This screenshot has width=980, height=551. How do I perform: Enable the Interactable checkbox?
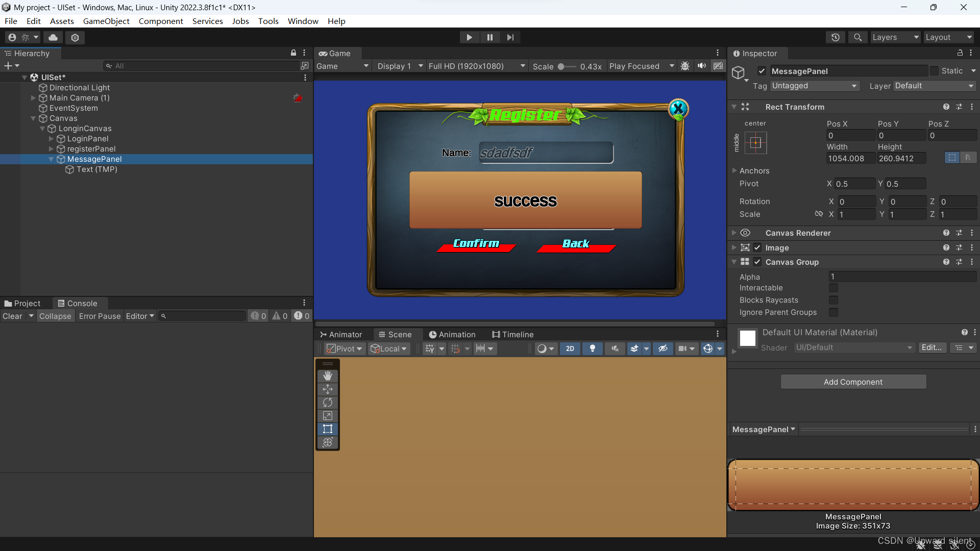(x=834, y=288)
